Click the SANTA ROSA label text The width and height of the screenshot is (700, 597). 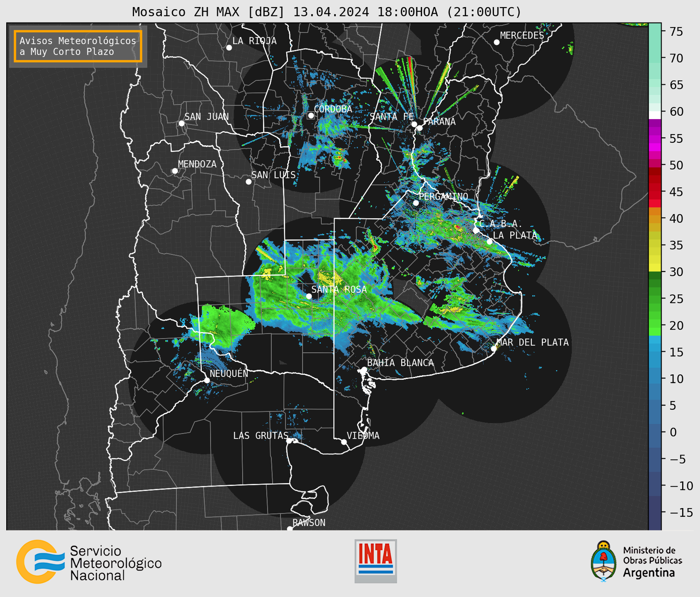339,289
